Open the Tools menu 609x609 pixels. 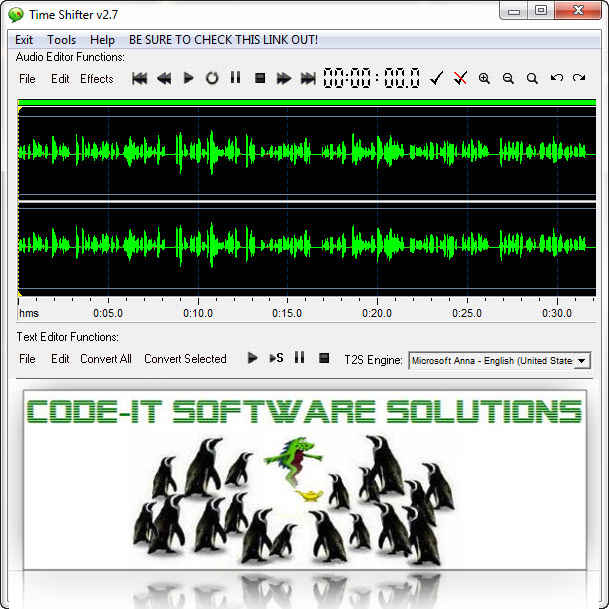(x=61, y=40)
